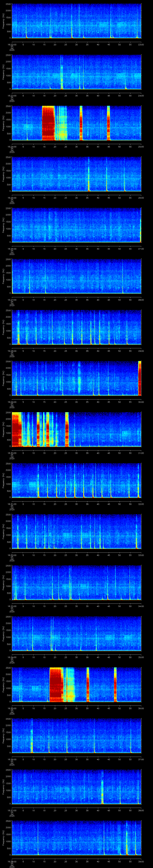Click the 16:30:00 start time label
Viewport: 153px width, 868px height.
[12, 453]
